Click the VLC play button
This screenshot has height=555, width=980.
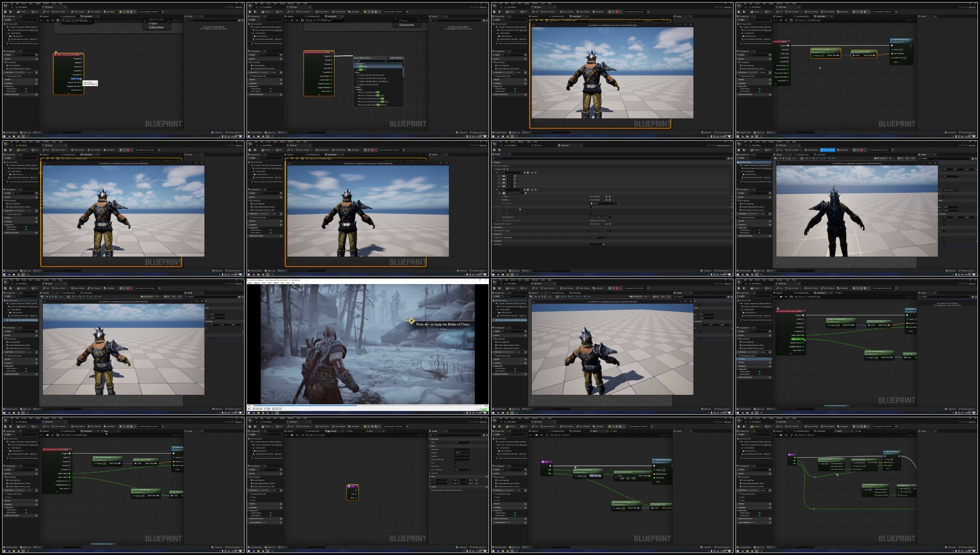(x=249, y=409)
